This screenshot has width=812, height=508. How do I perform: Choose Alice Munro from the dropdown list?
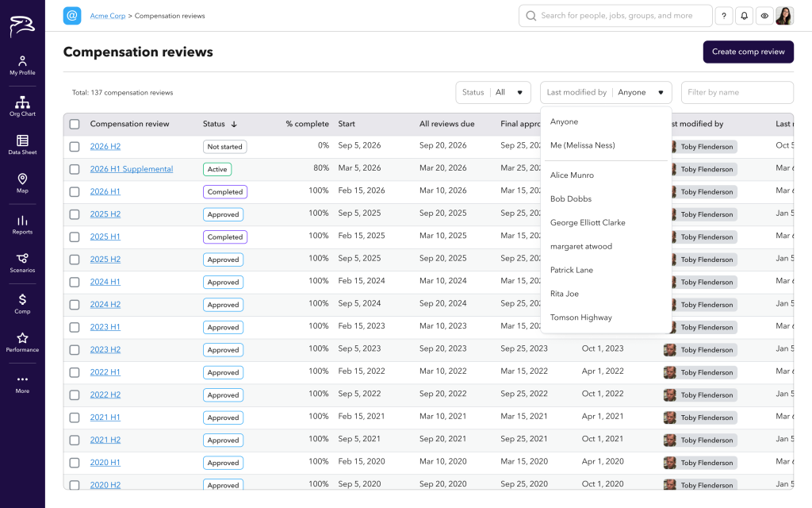[572, 175]
